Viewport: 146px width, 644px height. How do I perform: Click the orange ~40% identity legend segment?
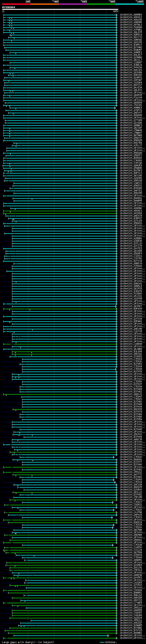coord(45,4)
